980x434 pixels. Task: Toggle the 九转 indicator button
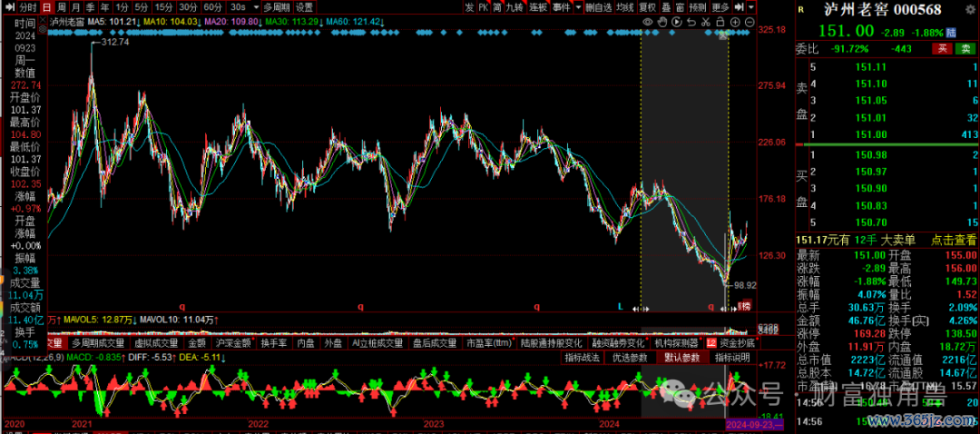pos(514,7)
